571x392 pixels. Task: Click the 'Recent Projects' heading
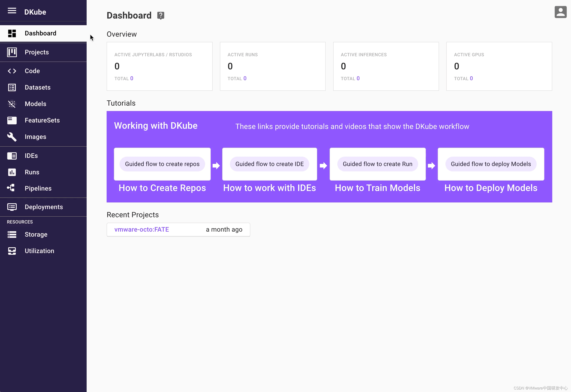click(133, 215)
